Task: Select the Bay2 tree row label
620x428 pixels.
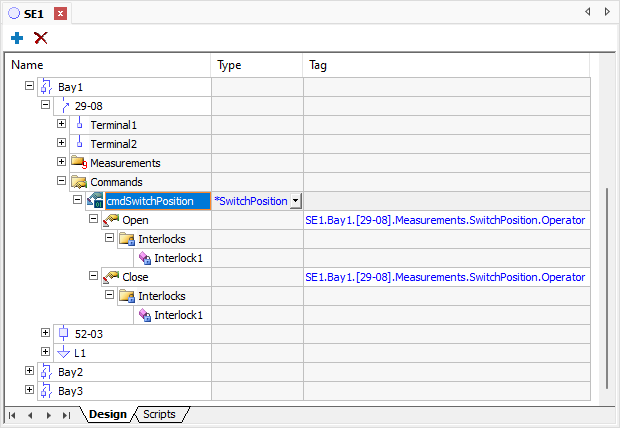Action: (x=70, y=372)
